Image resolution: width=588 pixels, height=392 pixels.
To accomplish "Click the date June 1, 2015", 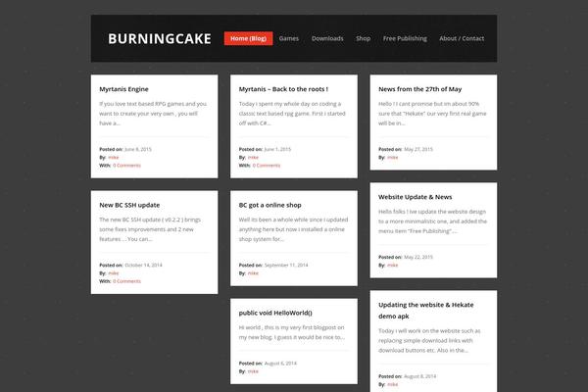I will (277, 149).
